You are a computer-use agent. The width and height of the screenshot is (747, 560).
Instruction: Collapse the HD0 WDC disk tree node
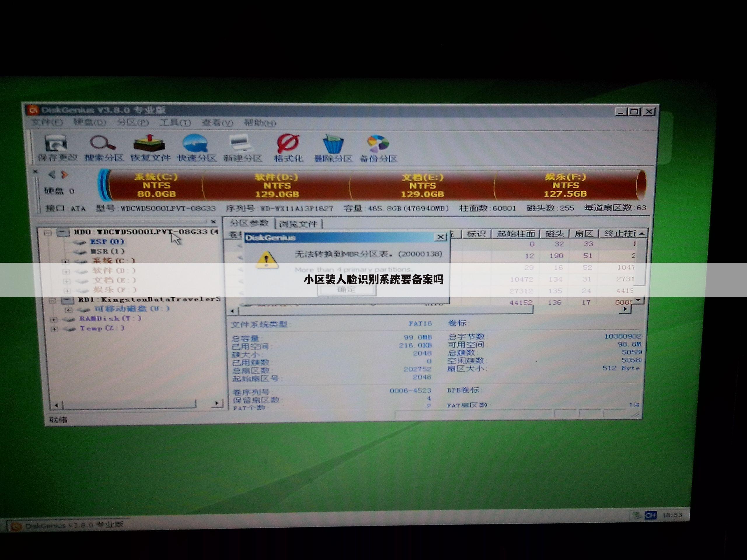48,233
